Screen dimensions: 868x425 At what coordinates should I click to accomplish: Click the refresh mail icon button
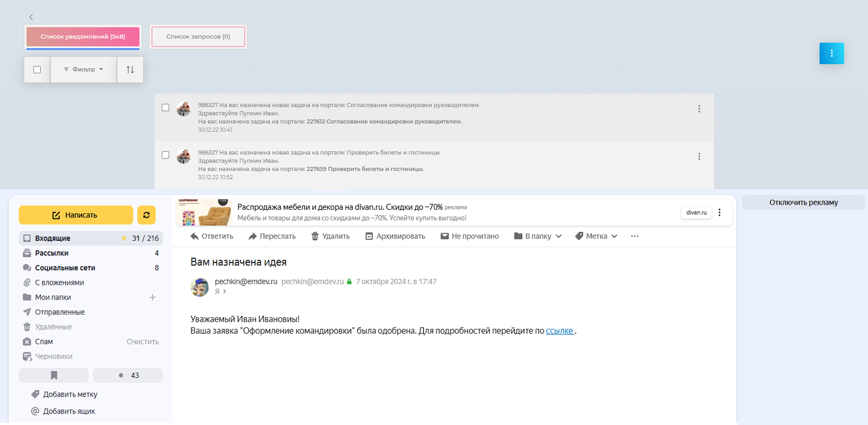[146, 215]
